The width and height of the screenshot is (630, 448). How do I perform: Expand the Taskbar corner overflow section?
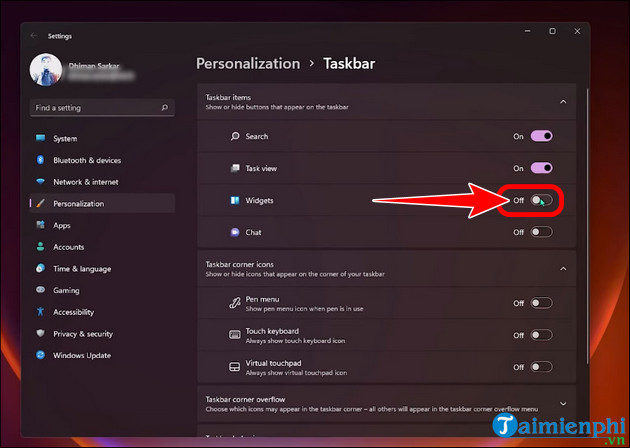coord(563,403)
